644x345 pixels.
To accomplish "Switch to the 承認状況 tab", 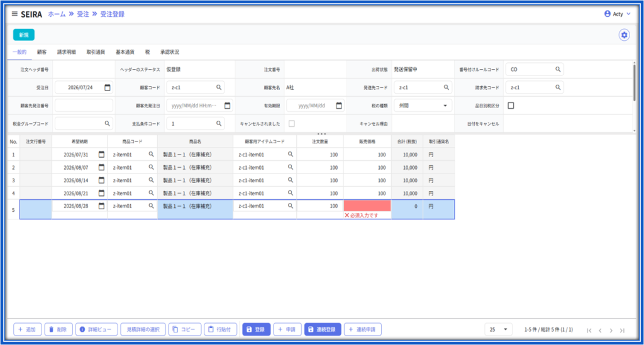I will (x=170, y=52).
